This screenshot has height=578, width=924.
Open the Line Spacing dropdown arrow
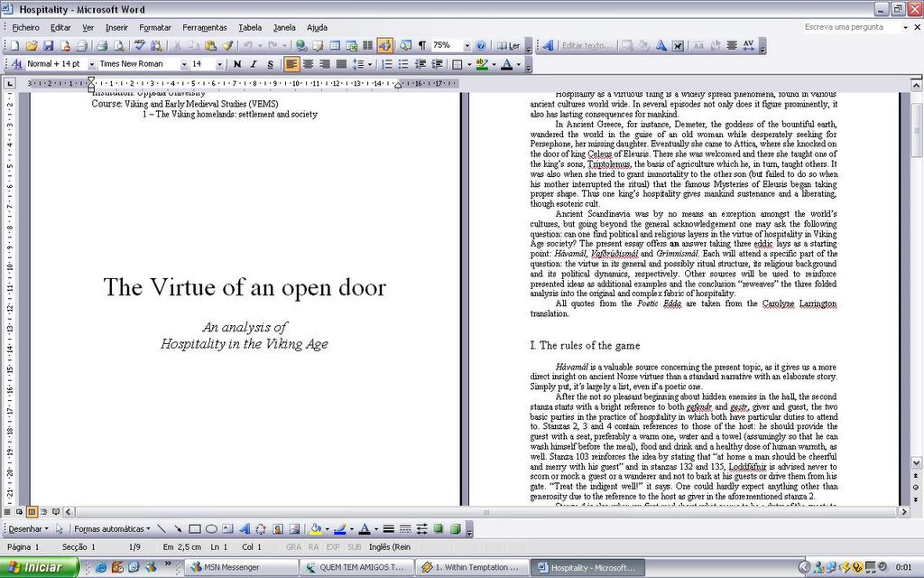coord(369,64)
